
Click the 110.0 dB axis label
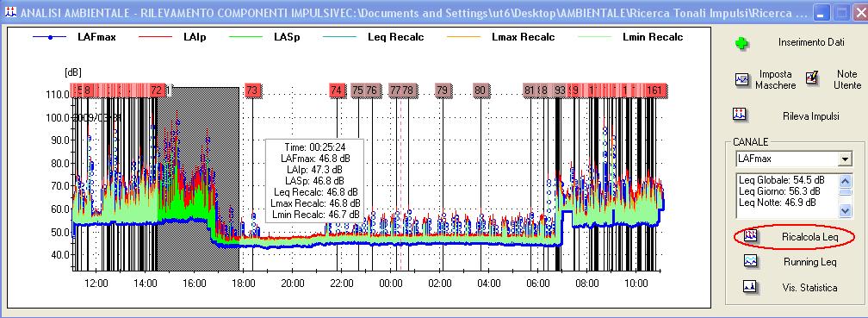click(x=58, y=95)
